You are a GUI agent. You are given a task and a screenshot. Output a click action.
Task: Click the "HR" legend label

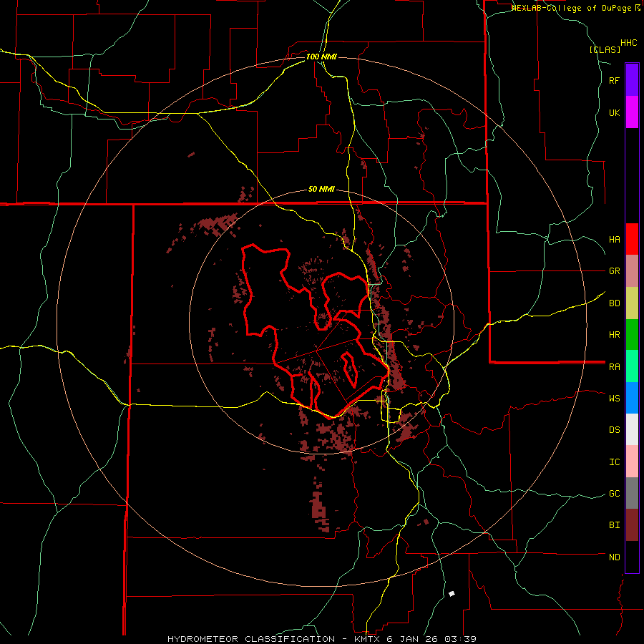[614, 335]
